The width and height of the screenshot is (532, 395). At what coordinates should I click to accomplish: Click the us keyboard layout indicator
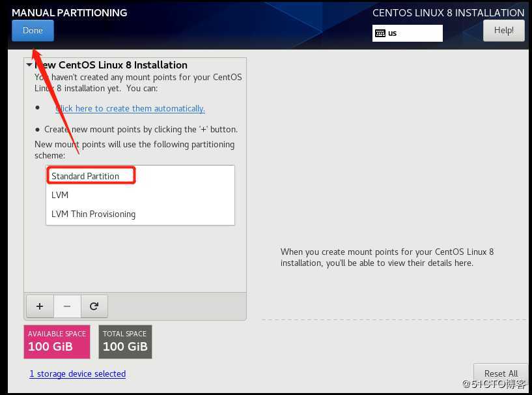tap(407, 33)
